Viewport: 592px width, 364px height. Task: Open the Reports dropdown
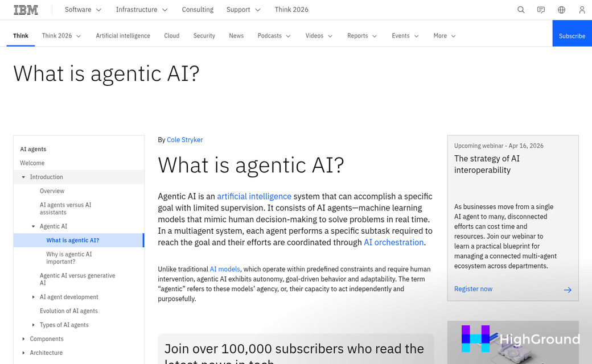(362, 36)
